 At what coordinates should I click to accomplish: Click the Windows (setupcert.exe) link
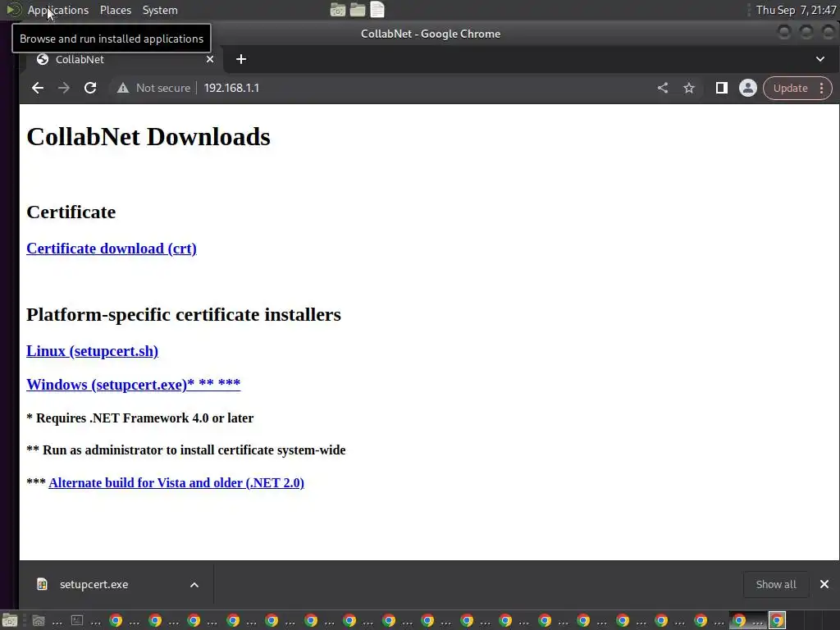134,385
